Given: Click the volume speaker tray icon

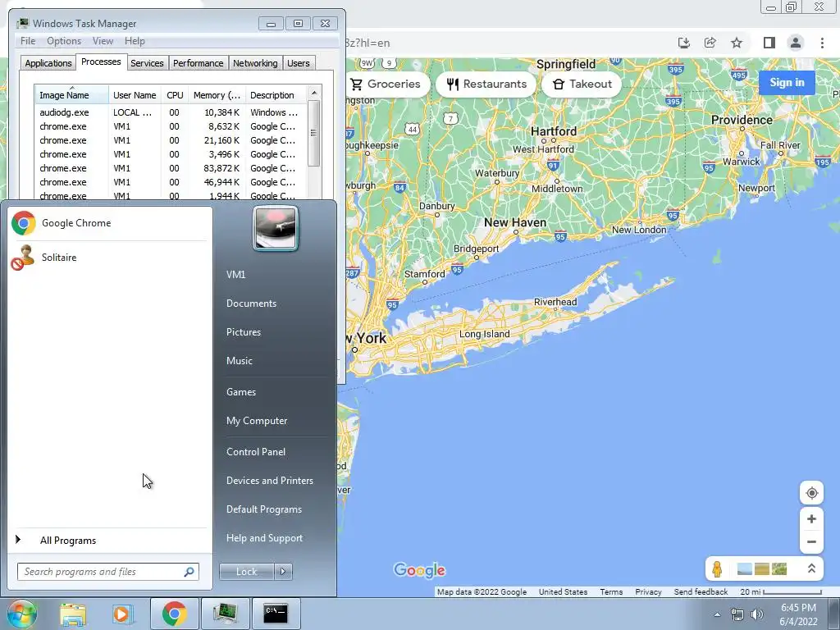Looking at the screenshot, I should [x=757, y=615].
